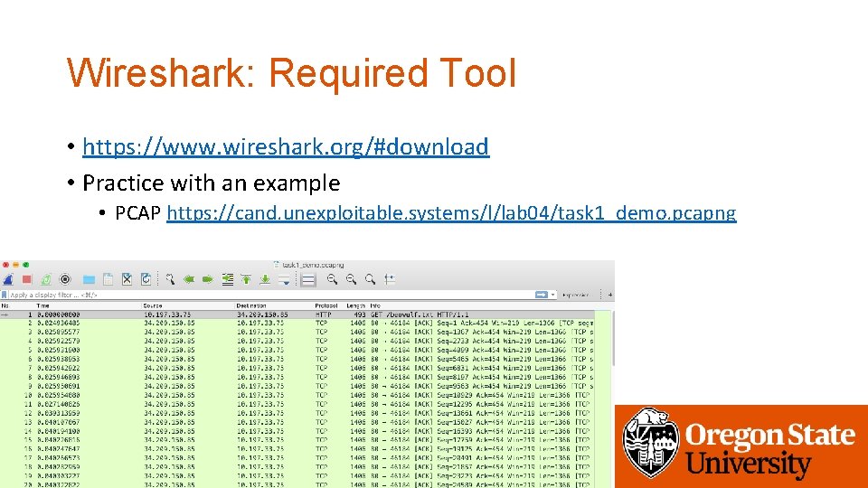The height and width of the screenshot is (488, 868).
Task: Reload the capture file
Action: (146, 279)
